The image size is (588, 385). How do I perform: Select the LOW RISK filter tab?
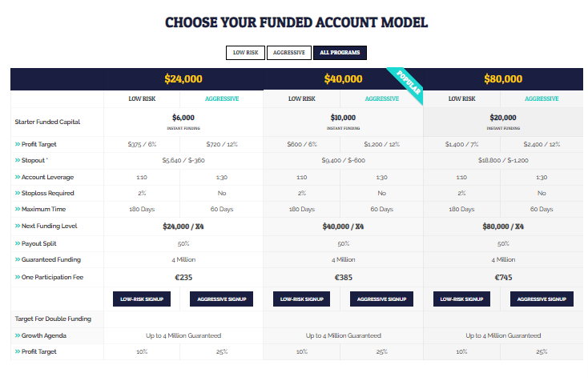245,53
